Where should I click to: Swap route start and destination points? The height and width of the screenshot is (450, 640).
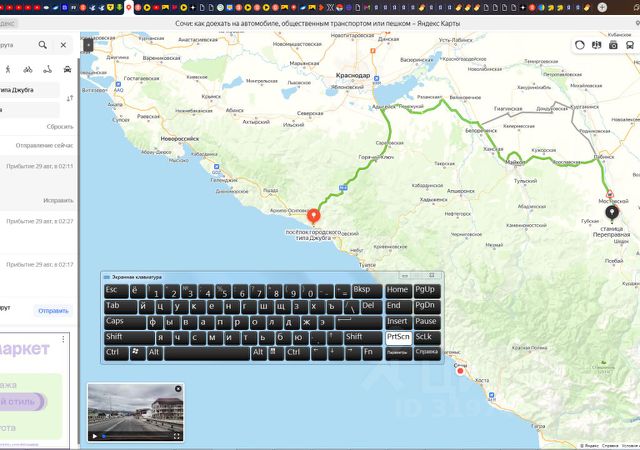point(70,98)
